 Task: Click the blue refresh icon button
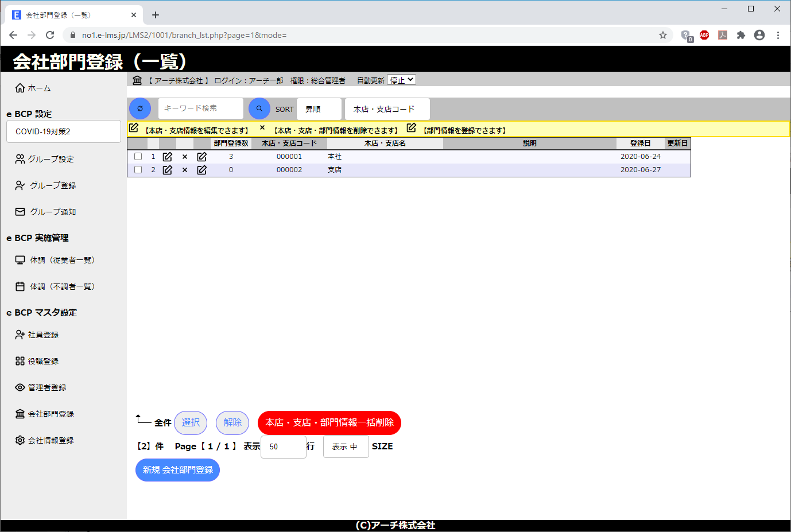pyautogui.click(x=140, y=108)
